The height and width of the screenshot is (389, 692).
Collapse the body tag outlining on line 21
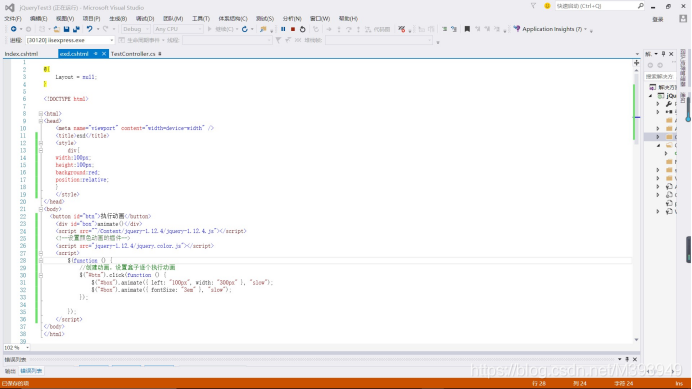tap(41, 209)
